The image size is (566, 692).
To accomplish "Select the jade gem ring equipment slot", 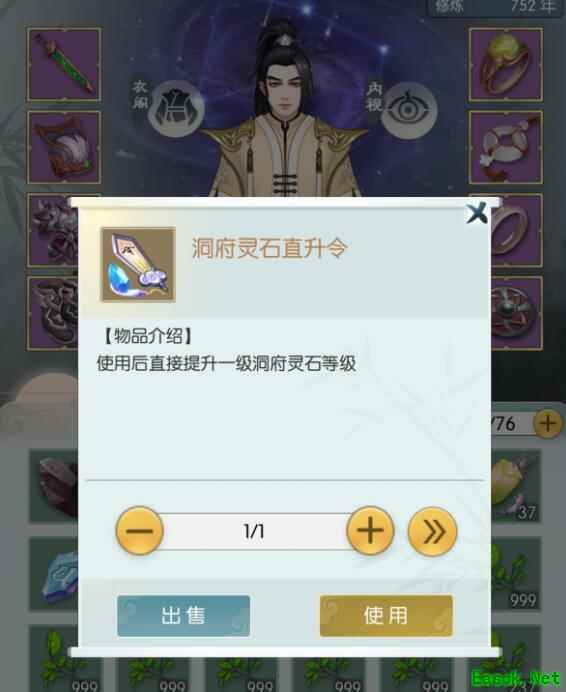I will (x=506, y=64).
